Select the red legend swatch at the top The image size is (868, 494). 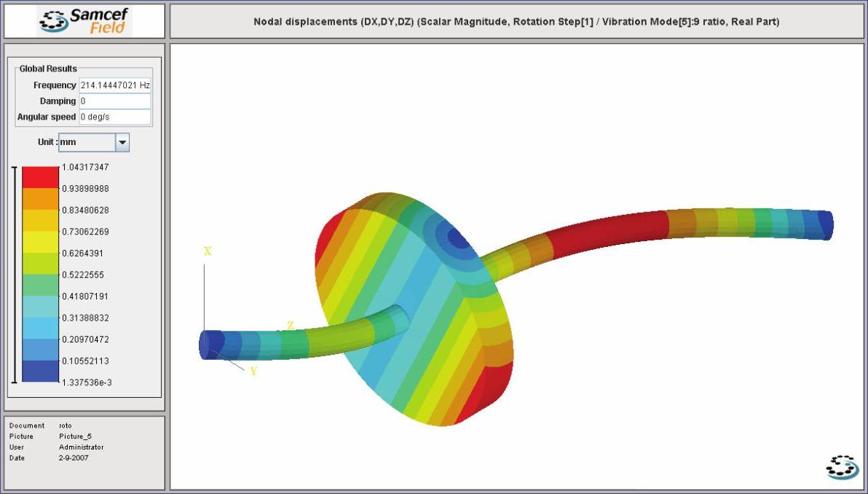40,177
